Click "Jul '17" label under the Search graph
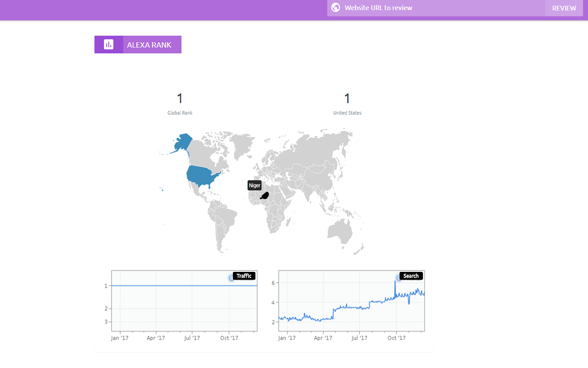 coord(360,338)
